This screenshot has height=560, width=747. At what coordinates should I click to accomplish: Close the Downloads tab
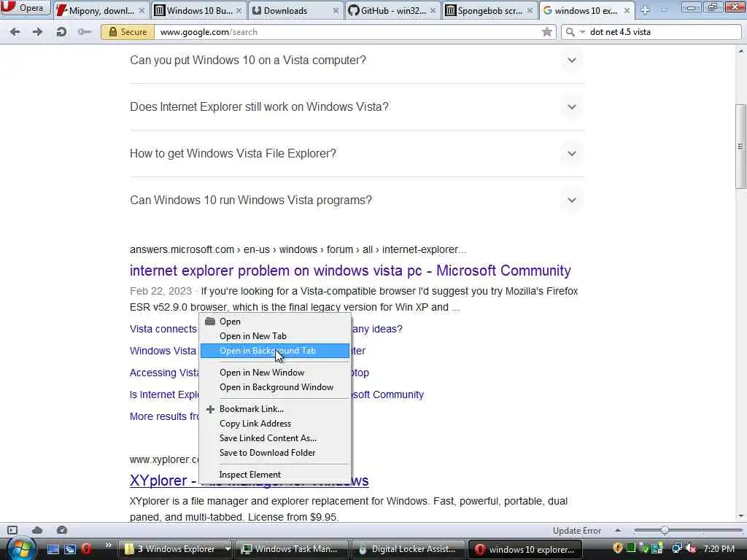tap(336, 10)
